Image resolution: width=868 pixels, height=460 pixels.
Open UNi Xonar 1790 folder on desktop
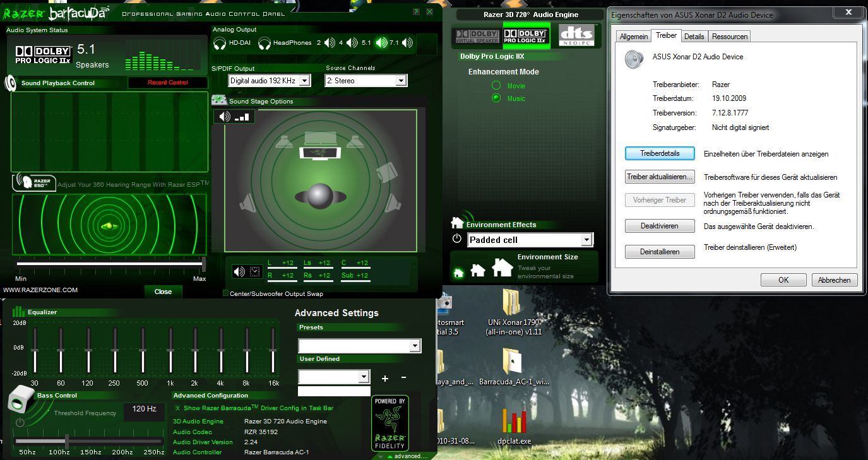[x=513, y=312]
